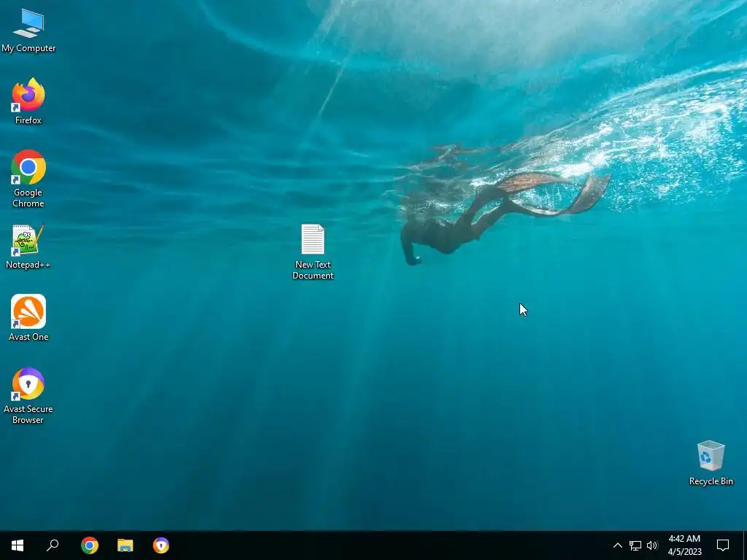Select the New Text Document file

pos(313,252)
